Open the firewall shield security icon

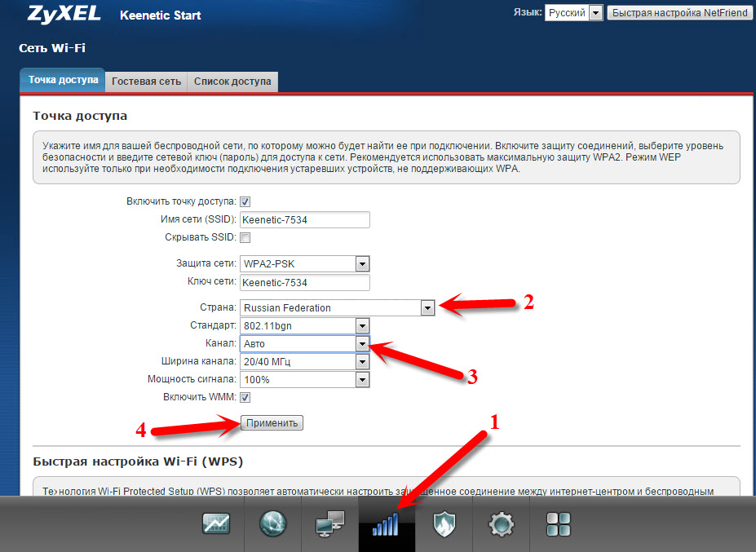[444, 524]
